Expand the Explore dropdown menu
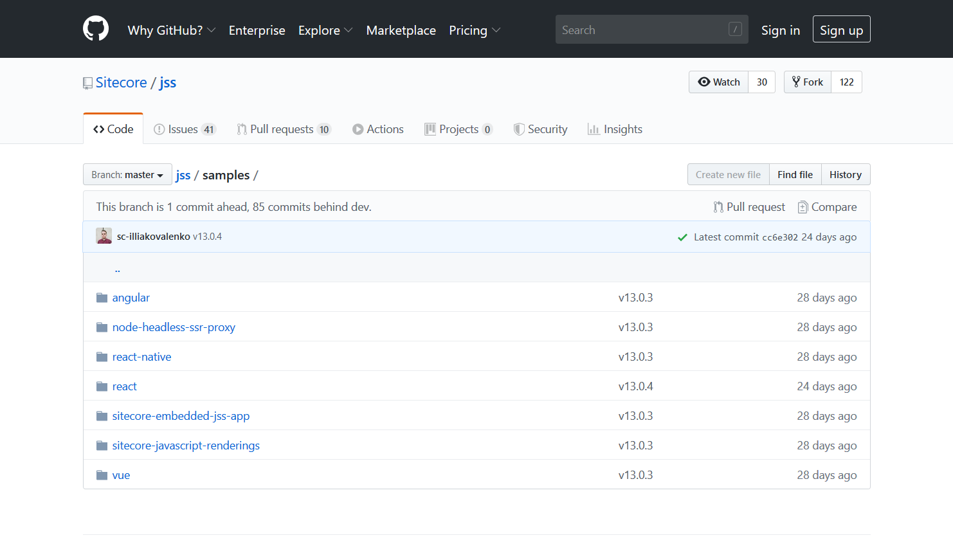Viewport: 953px width, 560px height. tap(325, 30)
